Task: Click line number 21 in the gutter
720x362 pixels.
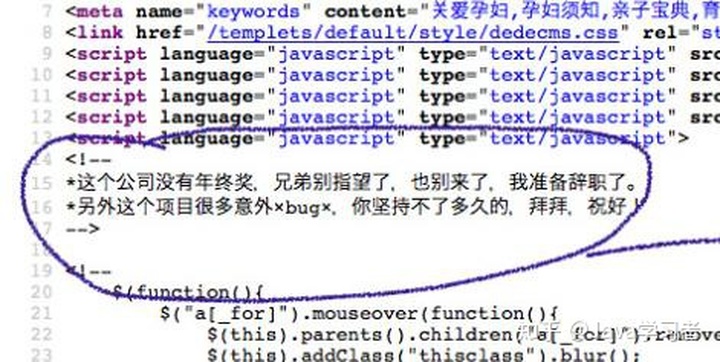Action: coord(41,314)
